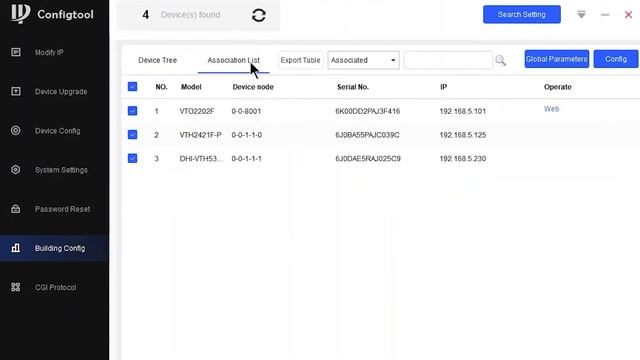Click the Password Reset lock icon
Image resolution: width=640 pixels, height=360 pixels.
16,209
